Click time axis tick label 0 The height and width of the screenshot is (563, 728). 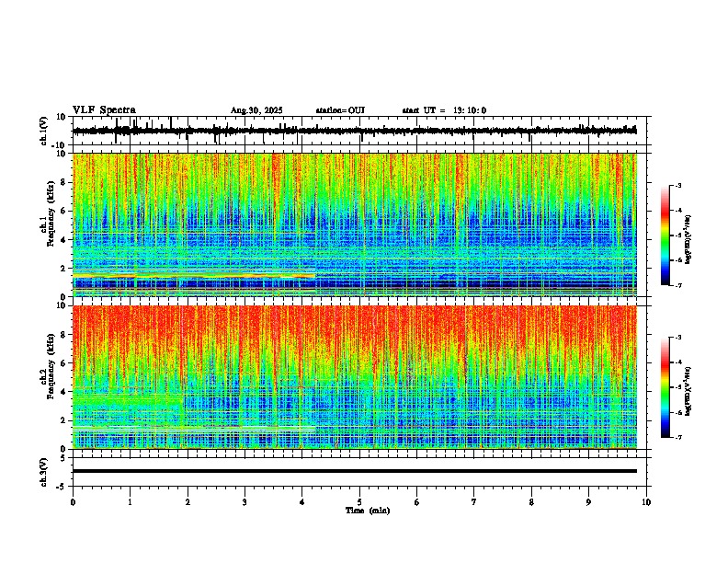coord(73,502)
